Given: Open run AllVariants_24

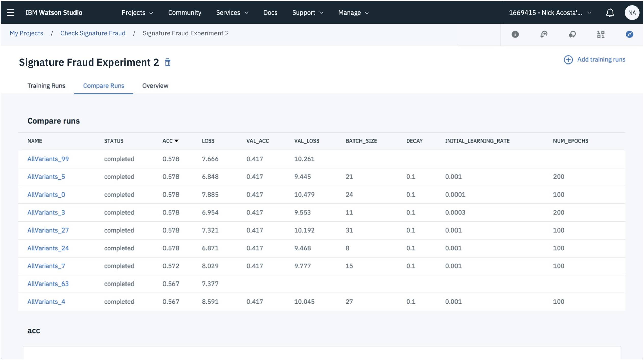Looking at the screenshot, I should (x=48, y=248).
